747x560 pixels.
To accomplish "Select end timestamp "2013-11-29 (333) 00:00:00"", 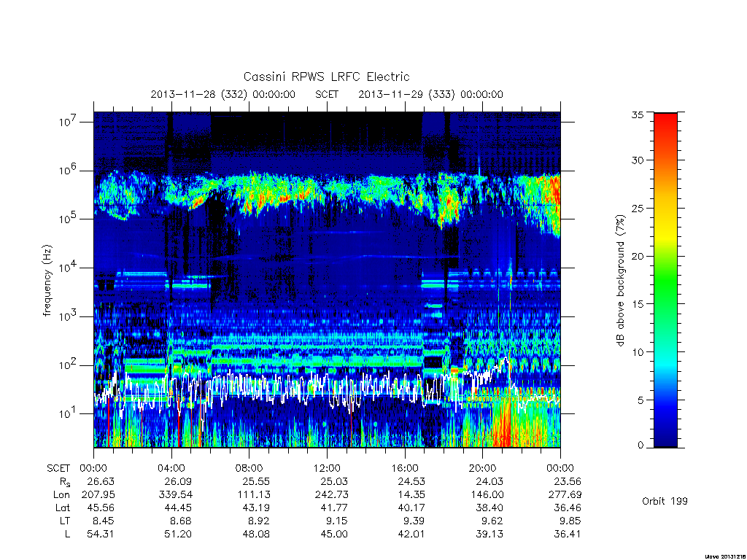I will coord(430,94).
